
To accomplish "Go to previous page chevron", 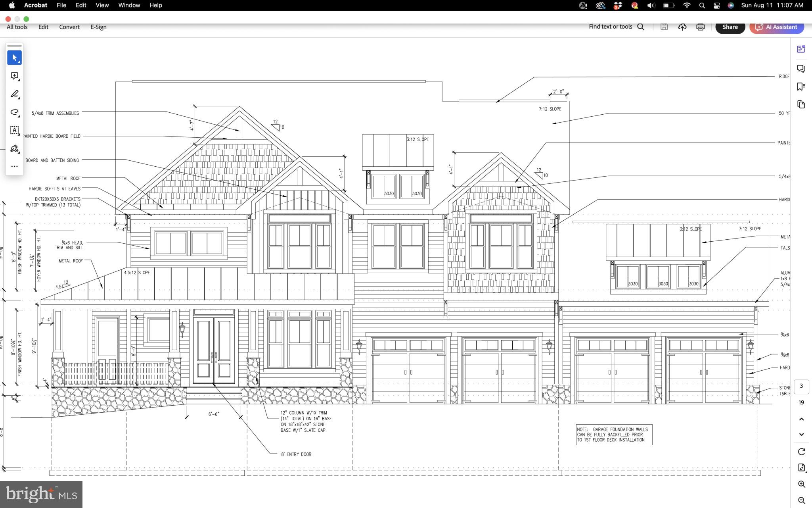I will [801, 419].
